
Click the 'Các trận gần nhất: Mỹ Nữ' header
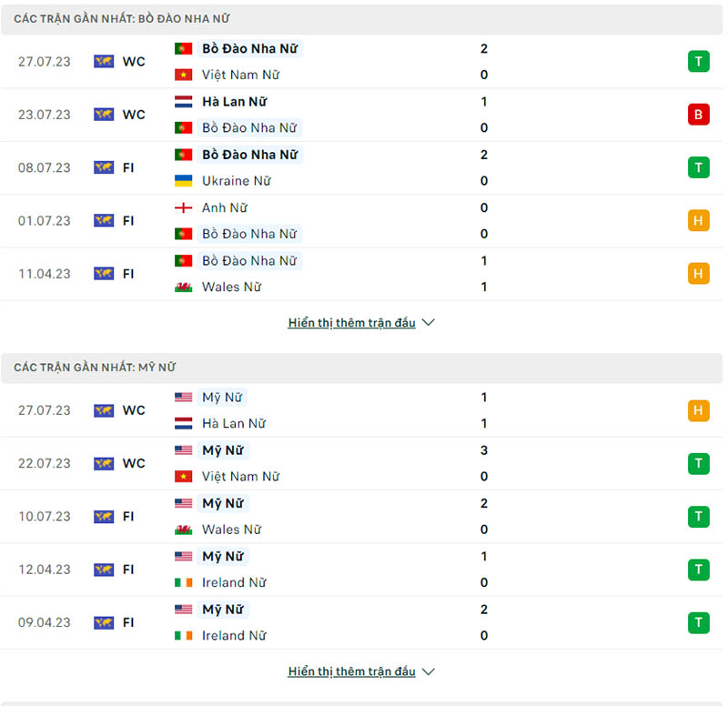[x=95, y=368]
